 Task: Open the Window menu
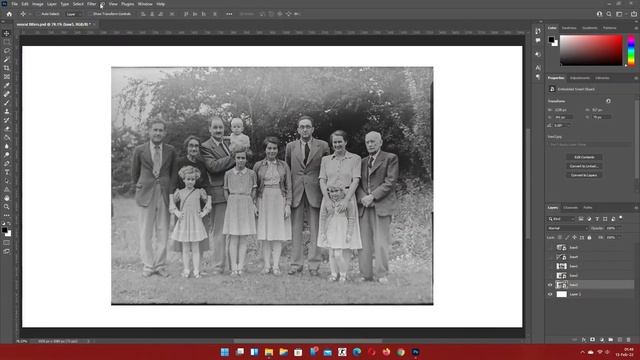tap(145, 4)
